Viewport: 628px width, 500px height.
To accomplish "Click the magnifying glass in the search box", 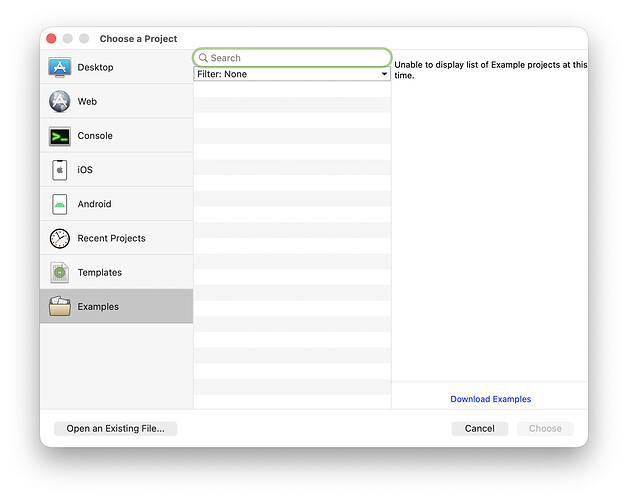I will point(203,58).
